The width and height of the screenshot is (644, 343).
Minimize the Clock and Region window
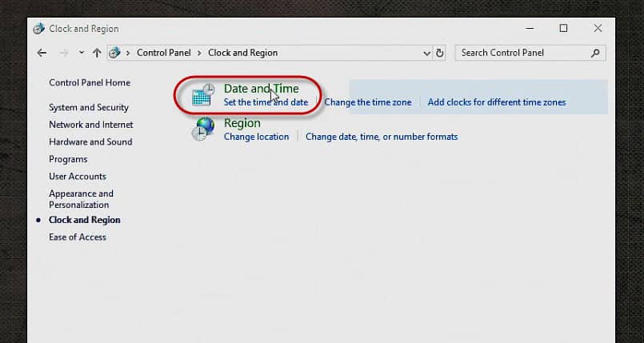point(530,28)
